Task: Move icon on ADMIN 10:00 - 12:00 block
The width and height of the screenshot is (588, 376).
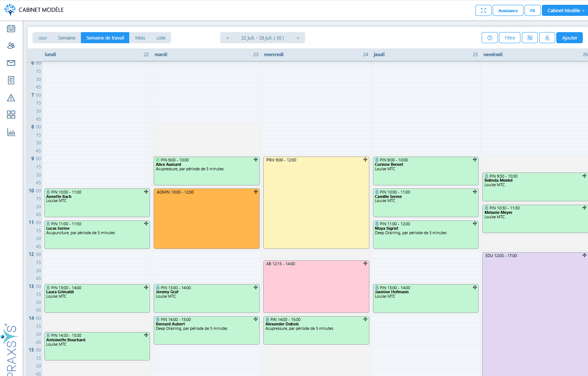Action: click(256, 192)
